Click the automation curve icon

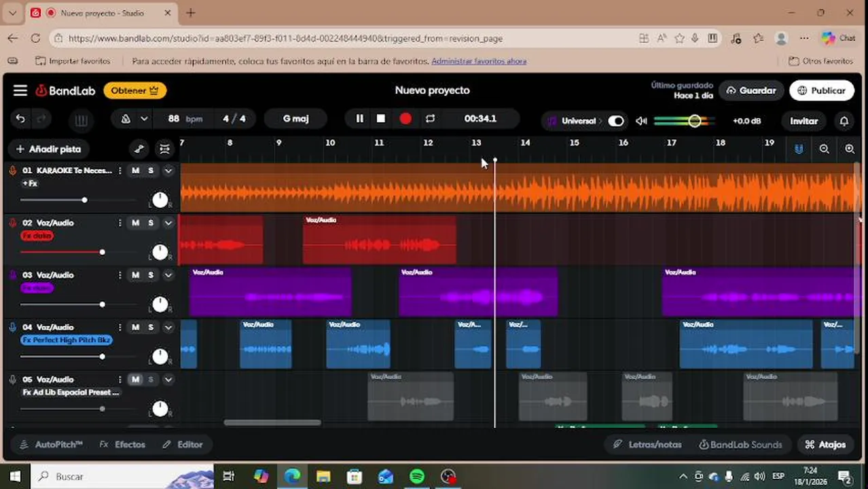tap(139, 149)
